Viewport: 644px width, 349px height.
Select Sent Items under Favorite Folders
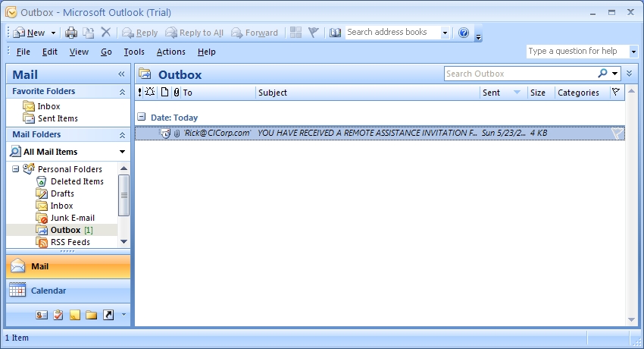(x=50, y=118)
